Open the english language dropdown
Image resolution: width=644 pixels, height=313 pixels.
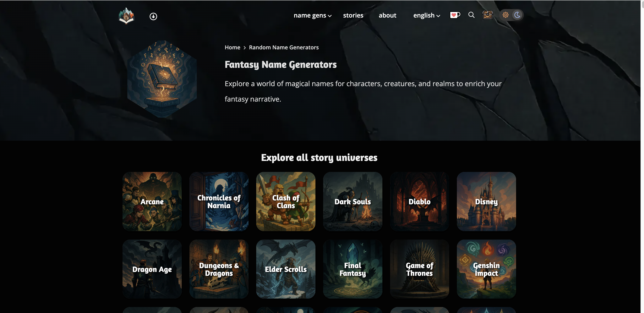(x=427, y=15)
